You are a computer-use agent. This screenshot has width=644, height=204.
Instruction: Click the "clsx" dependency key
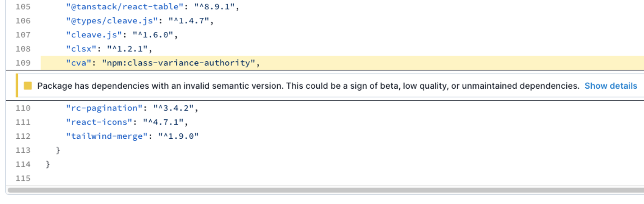[x=81, y=49]
